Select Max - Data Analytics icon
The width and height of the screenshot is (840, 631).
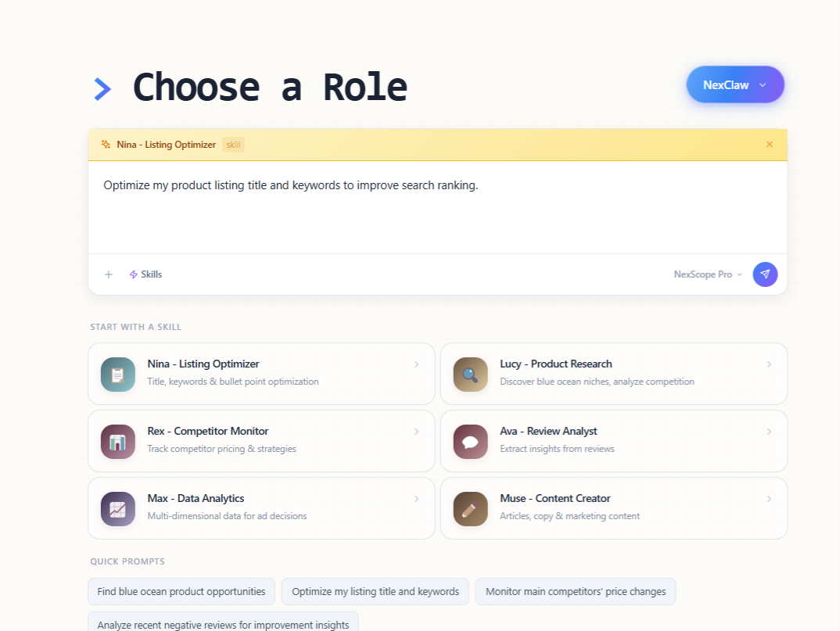point(117,508)
